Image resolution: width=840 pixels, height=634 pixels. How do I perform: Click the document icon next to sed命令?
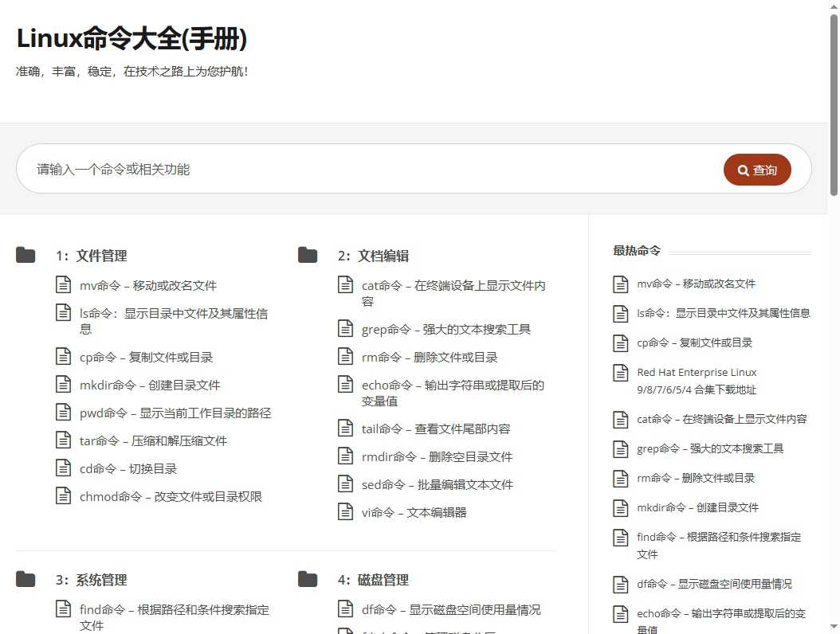point(345,483)
